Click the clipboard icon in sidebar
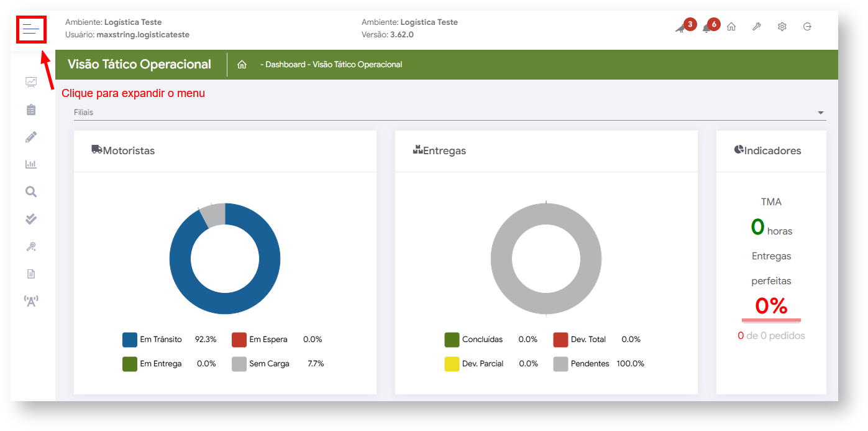The height and width of the screenshot is (431, 868). click(x=31, y=109)
